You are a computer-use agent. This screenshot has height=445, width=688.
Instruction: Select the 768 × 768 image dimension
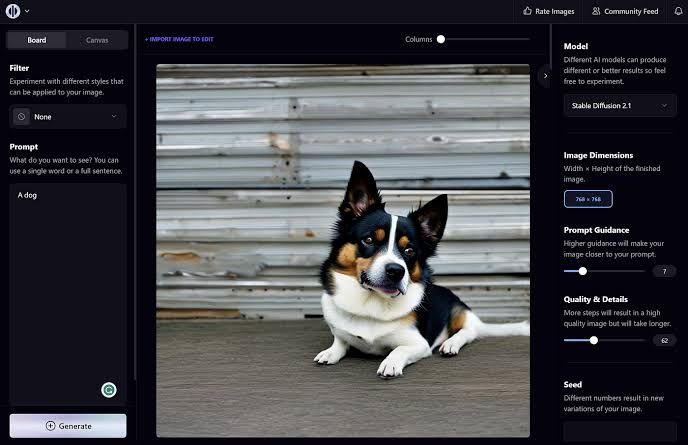[587, 199]
